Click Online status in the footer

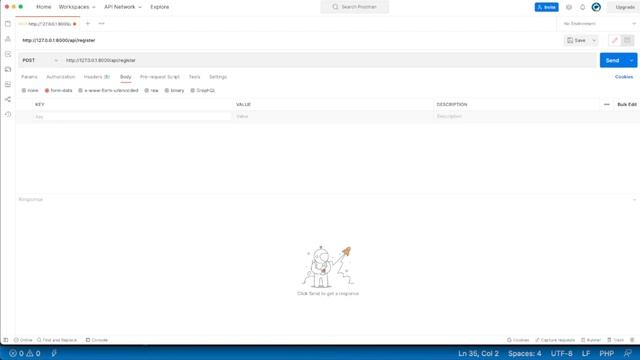click(23, 340)
